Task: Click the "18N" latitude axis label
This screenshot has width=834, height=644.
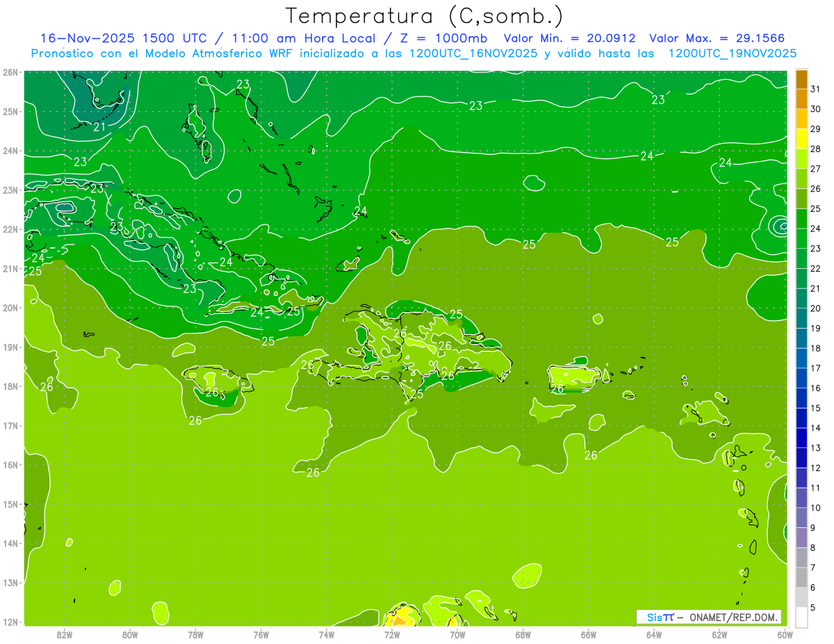Action: coord(10,386)
